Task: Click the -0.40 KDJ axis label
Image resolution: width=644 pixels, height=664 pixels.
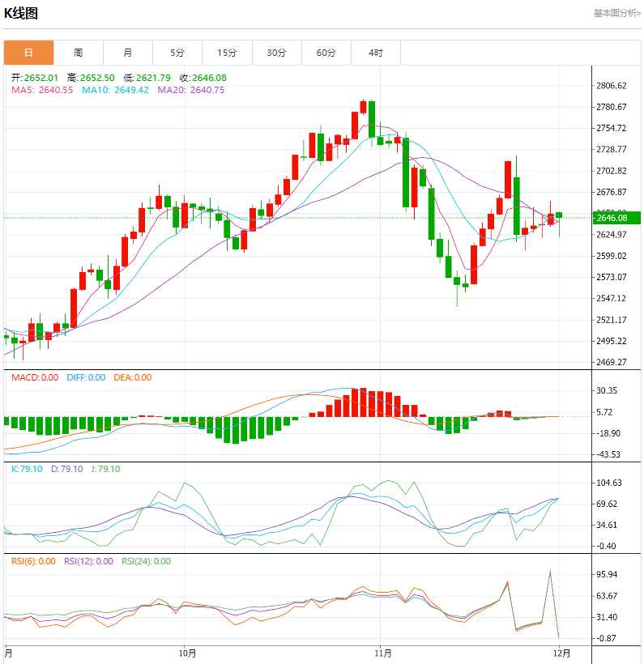Action: 606,547
